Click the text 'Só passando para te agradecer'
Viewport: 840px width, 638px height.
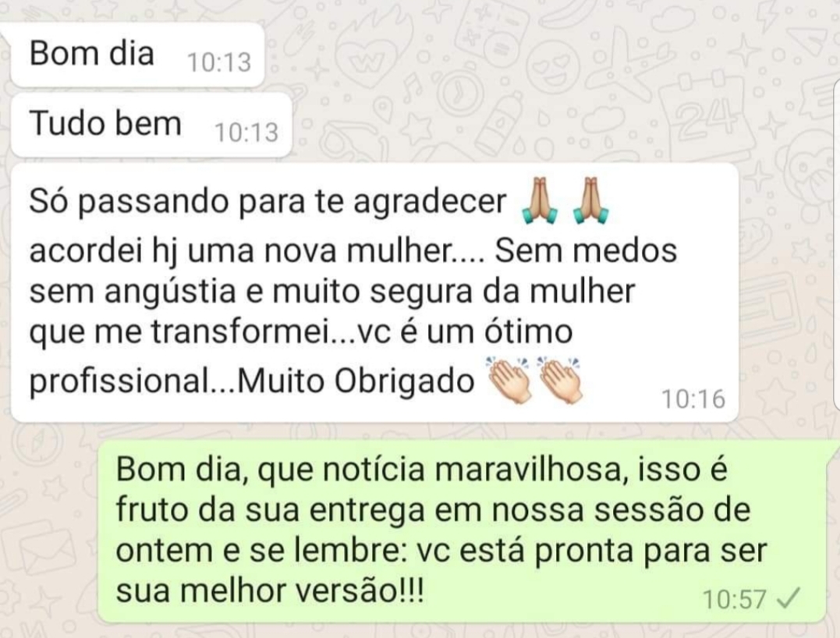point(268,203)
